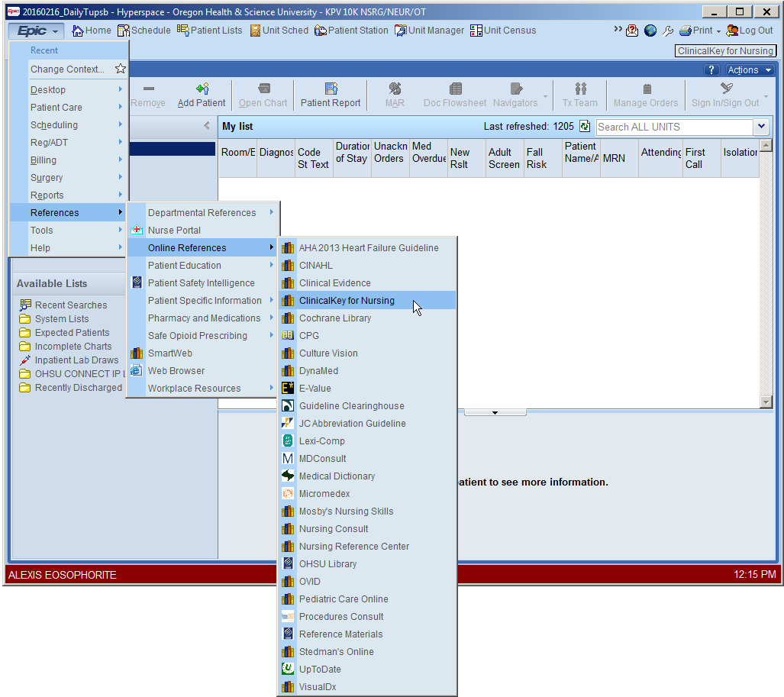Open the Recently Discharged folder

pyautogui.click(x=70, y=388)
